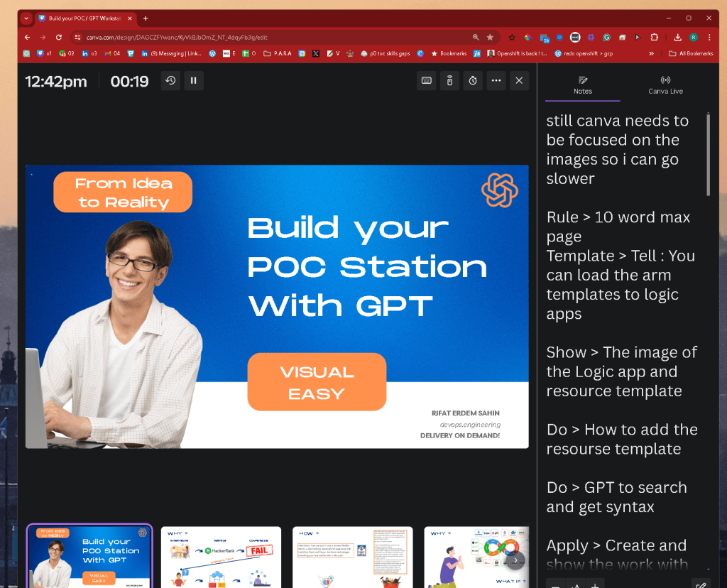
Task: Click the browser forward arrow
Action: click(x=43, y=37)
